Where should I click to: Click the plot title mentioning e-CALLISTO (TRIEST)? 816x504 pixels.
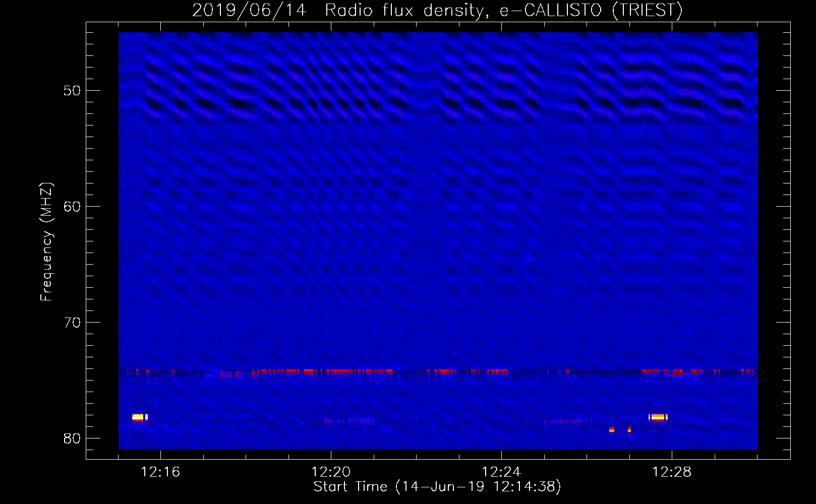coord(437,10)
